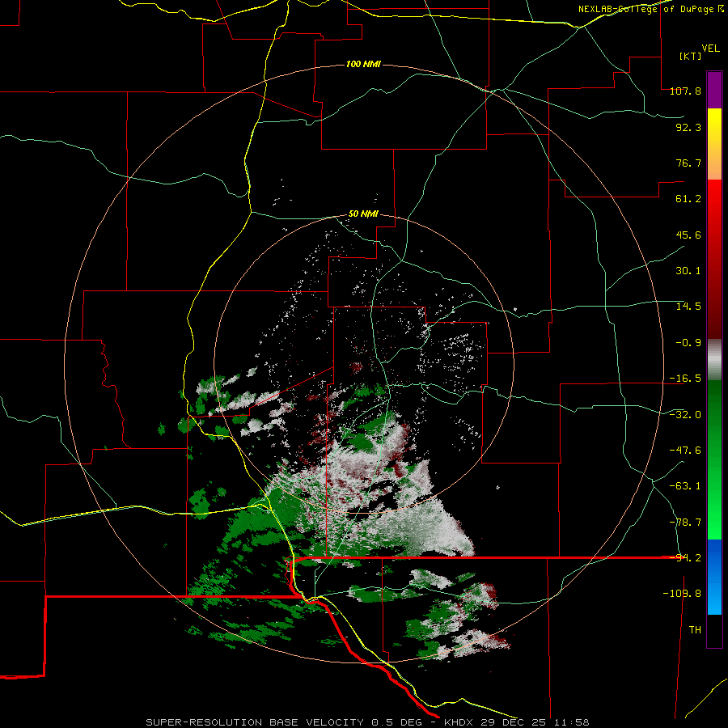Click the -32.0 legend value
The image size is (728, 728).
coord(685,415)
